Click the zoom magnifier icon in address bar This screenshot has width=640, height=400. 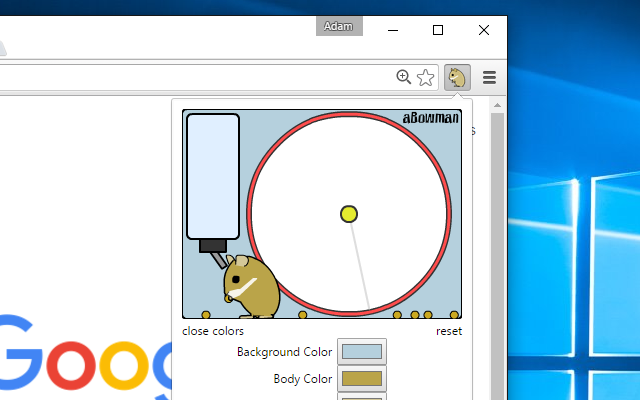click(x=403, y=77)
